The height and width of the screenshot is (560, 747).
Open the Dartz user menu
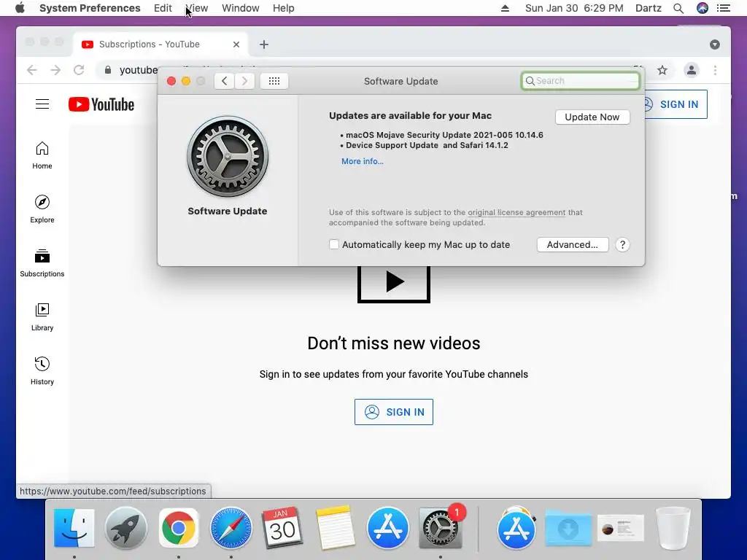[x=649, y=8]
